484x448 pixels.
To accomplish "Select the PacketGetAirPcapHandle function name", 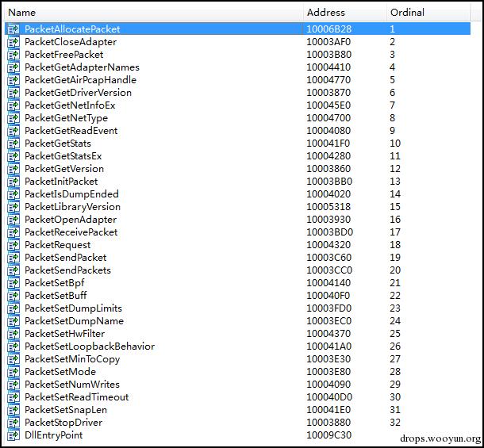I will [81, 79].
